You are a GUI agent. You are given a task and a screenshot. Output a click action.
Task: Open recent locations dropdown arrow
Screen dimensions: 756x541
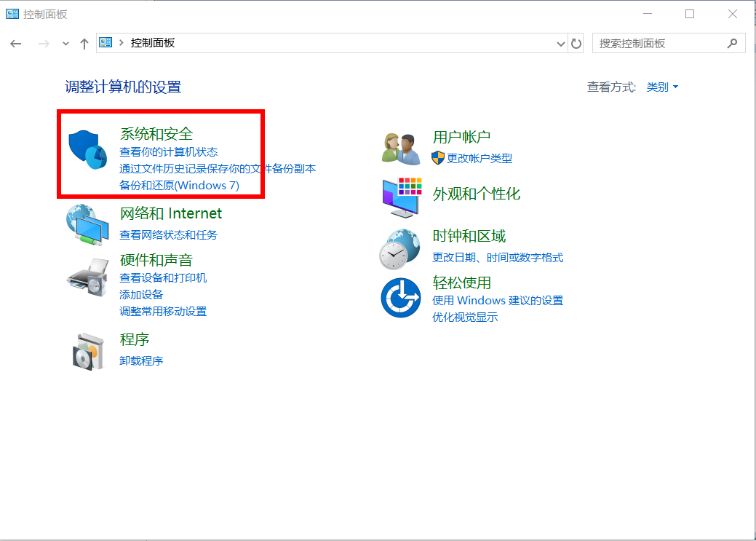[x=65, y=44]
